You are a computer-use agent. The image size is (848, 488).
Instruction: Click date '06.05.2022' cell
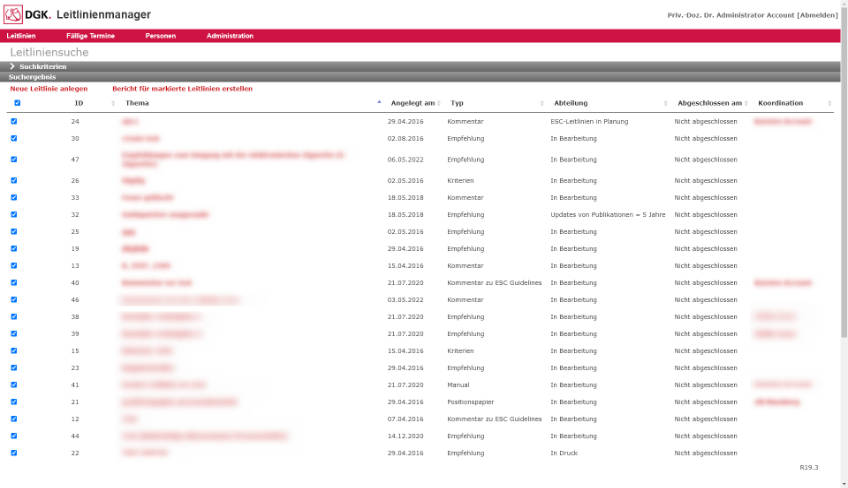pos(406,160)
